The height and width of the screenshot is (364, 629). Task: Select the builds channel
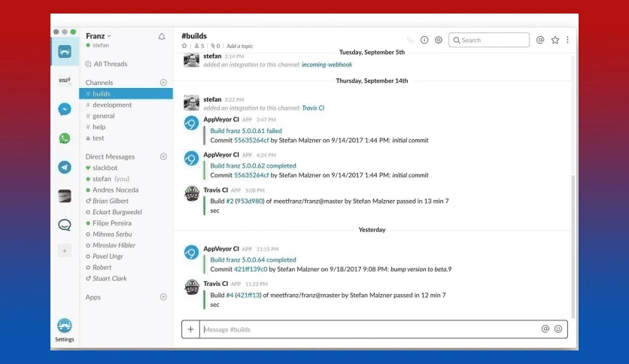click(126, 93)
